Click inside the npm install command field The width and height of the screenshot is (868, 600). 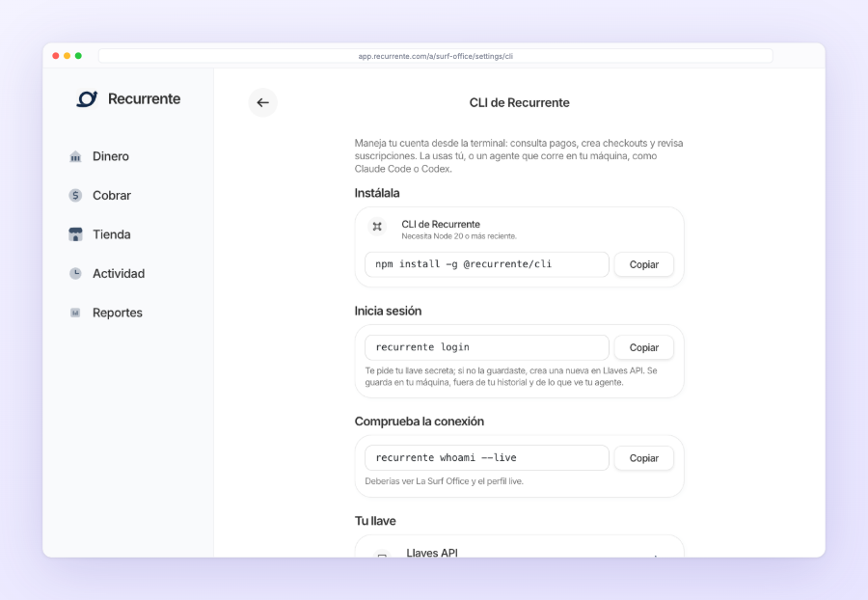pos(487,264)
